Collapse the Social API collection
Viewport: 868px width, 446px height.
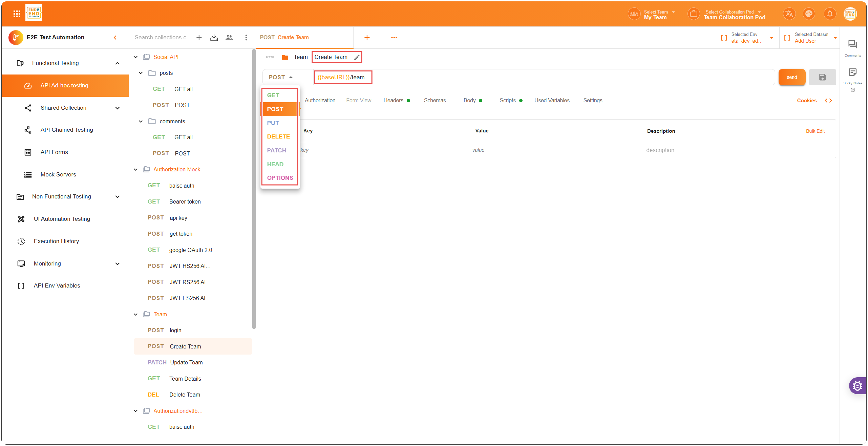136,57
